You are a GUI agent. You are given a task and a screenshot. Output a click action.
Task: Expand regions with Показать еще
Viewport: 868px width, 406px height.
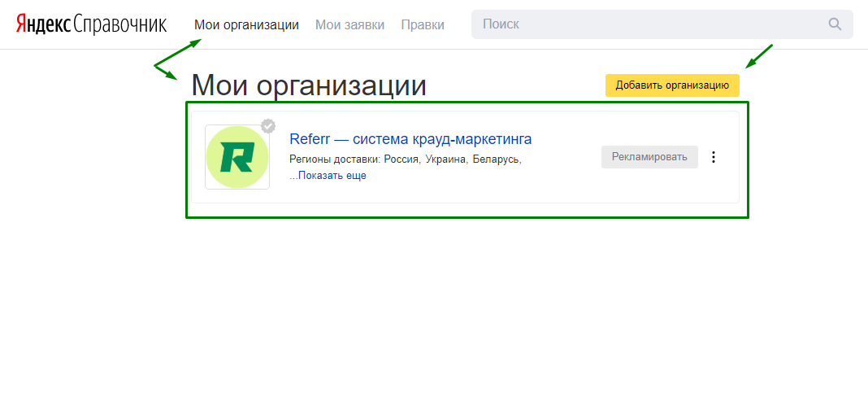click(x=332, y=176)
